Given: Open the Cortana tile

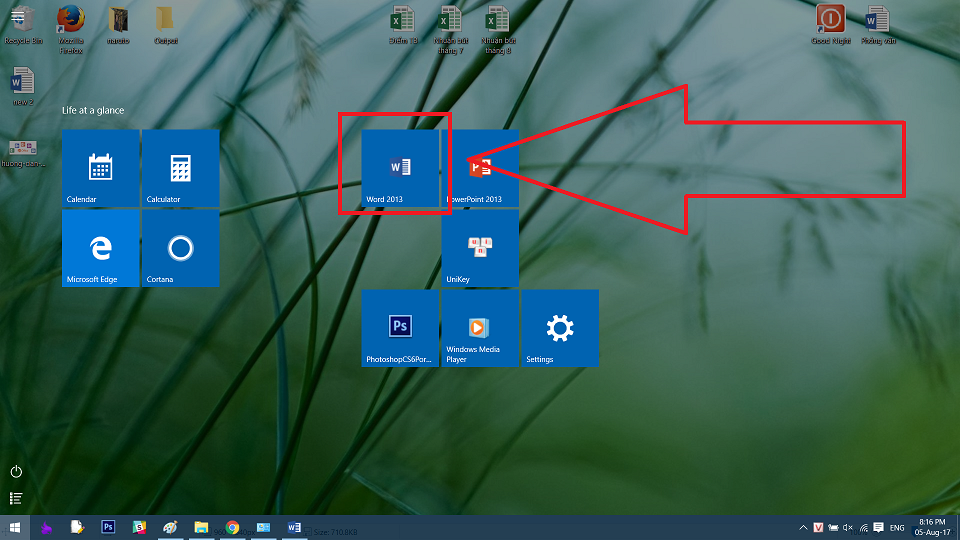Looking at the screenshot, I should coord(181,248).
